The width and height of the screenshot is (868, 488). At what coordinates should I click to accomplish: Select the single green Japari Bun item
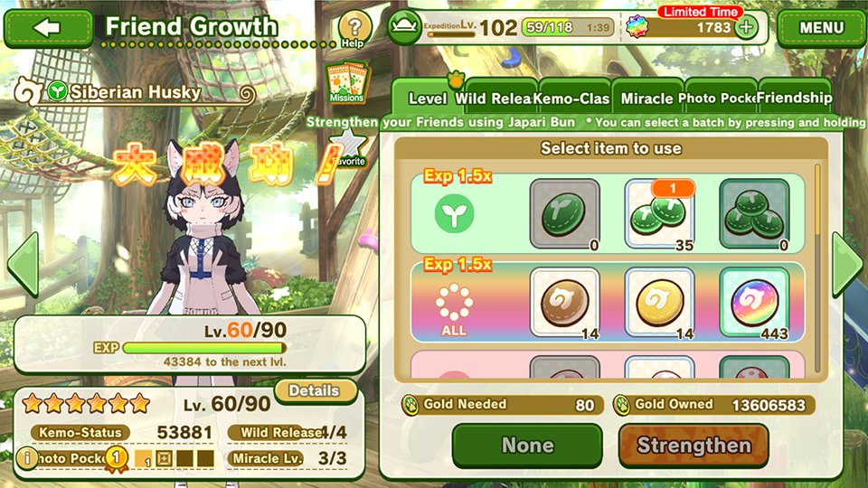564,214
